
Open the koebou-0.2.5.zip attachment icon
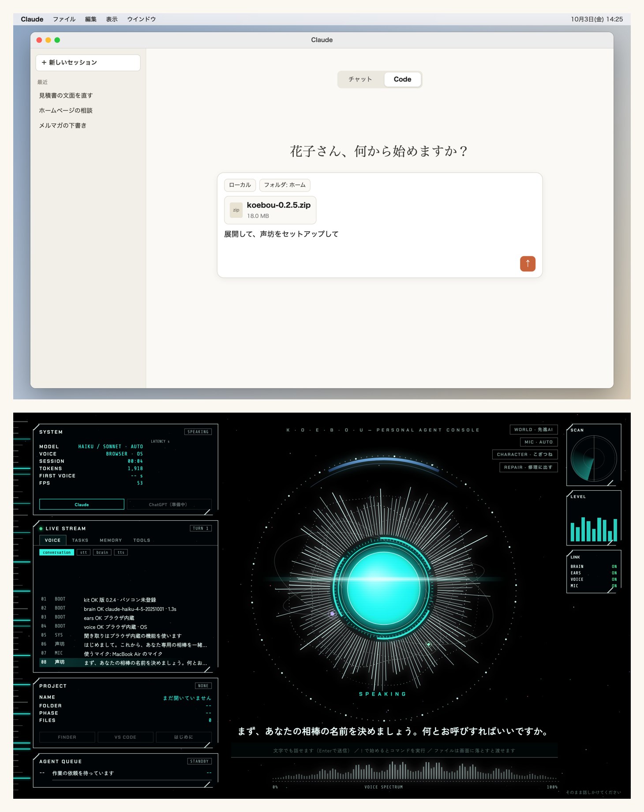click(236, 210)
